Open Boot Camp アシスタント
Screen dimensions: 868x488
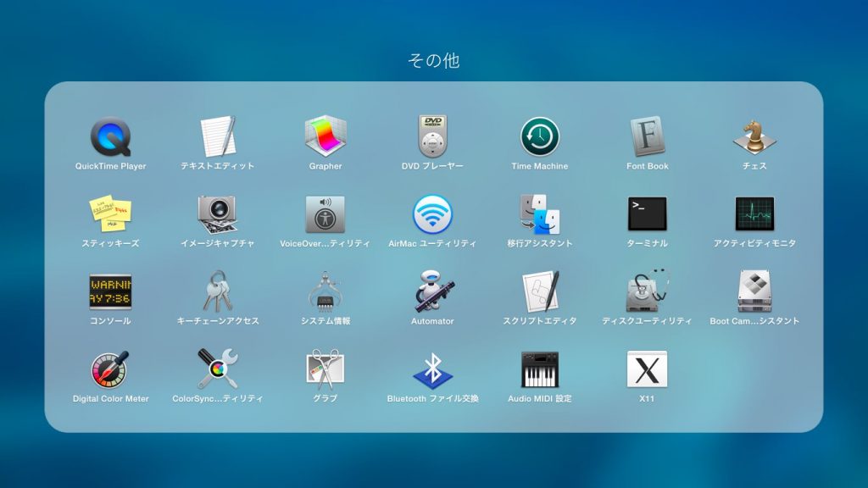point(754,291)
